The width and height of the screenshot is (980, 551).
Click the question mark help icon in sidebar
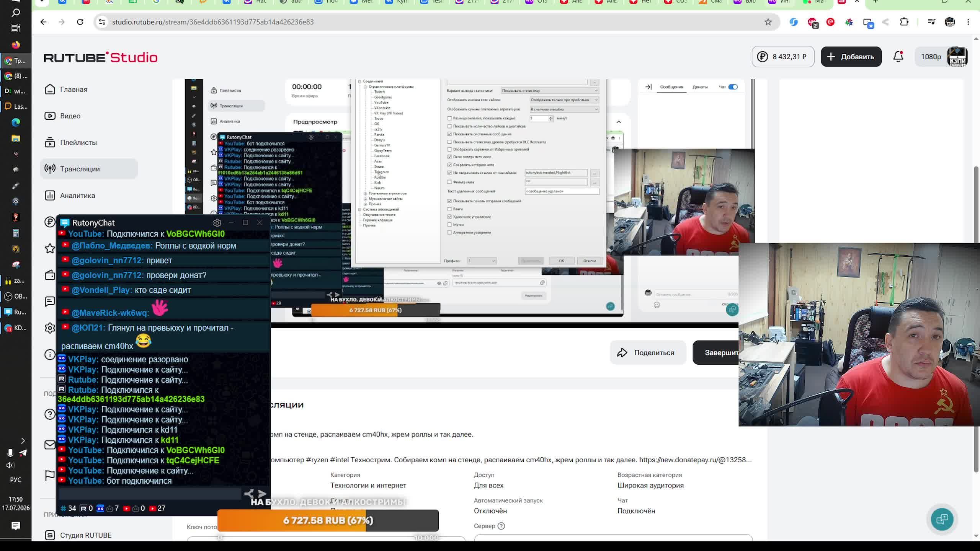[x=50, y=414]
